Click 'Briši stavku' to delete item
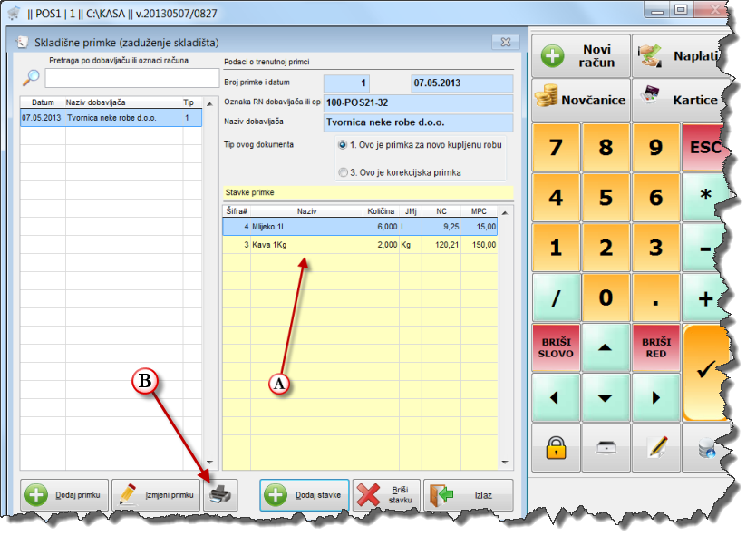This screenshot has height=546, width=756. 386,495
